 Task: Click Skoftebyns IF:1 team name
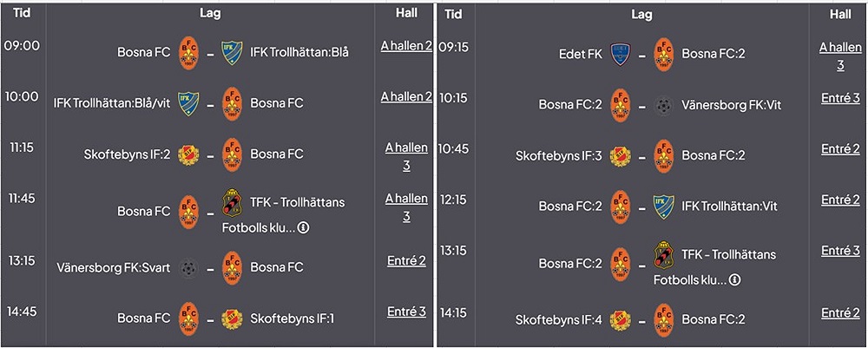click(x=292, y=318)
